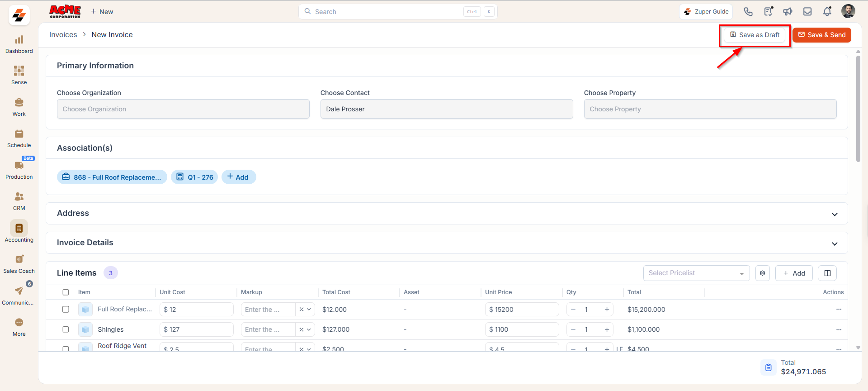
Task: Increase quantity for Shingles
Action: (607, 329)
